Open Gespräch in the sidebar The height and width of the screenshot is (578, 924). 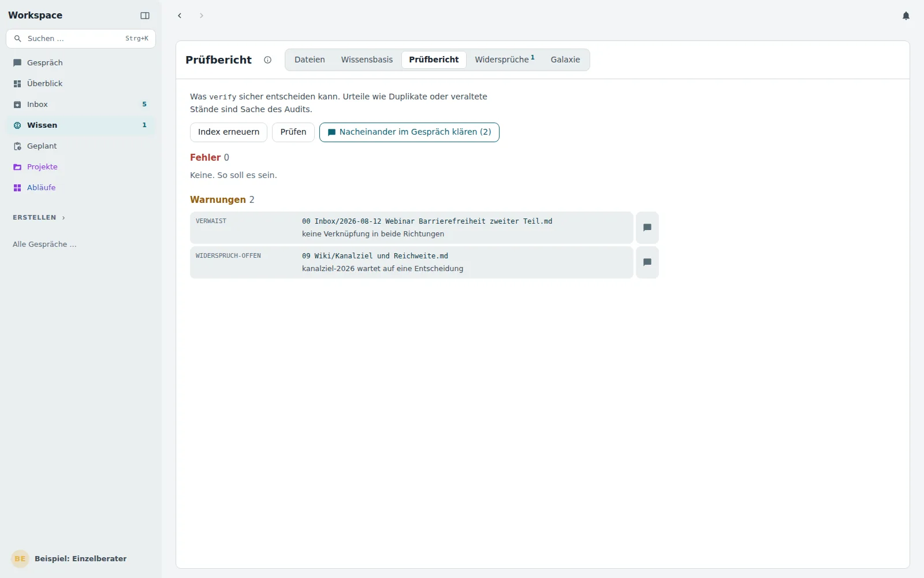(x=81, y=62)
